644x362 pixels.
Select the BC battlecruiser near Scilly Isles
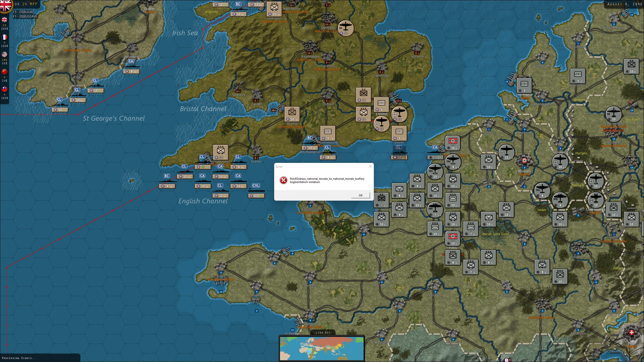[167, 181]
